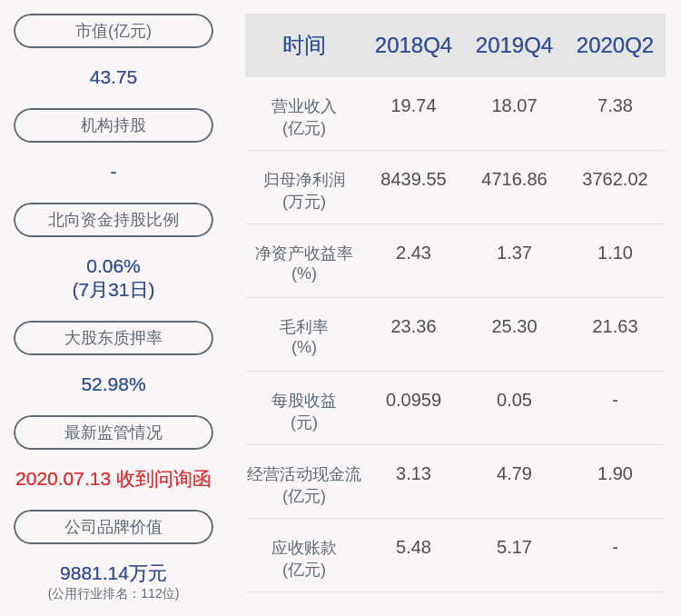Click the 大股东质押率 pill button
681x616 pixels.
113,338
